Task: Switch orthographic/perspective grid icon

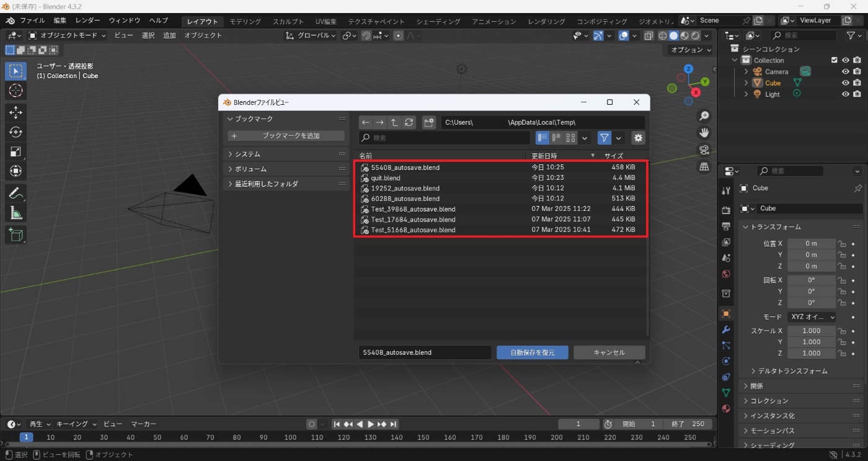Action: tap(704, 166)
